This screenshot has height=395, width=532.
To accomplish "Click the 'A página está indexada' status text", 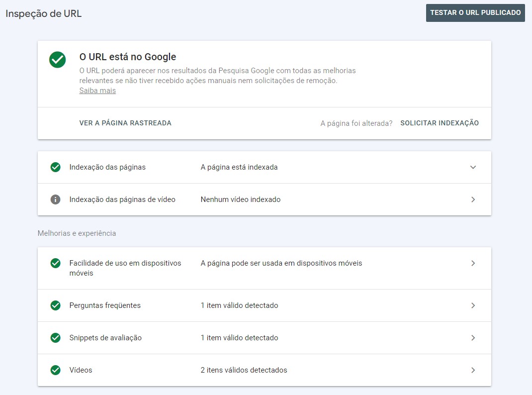I will click(239, 167).
